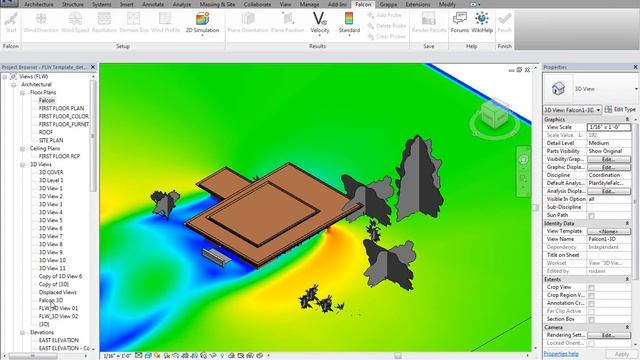Click the Edit Type icon
The width and height of the screenshot is (640, 360).
(x=608, y=109)
